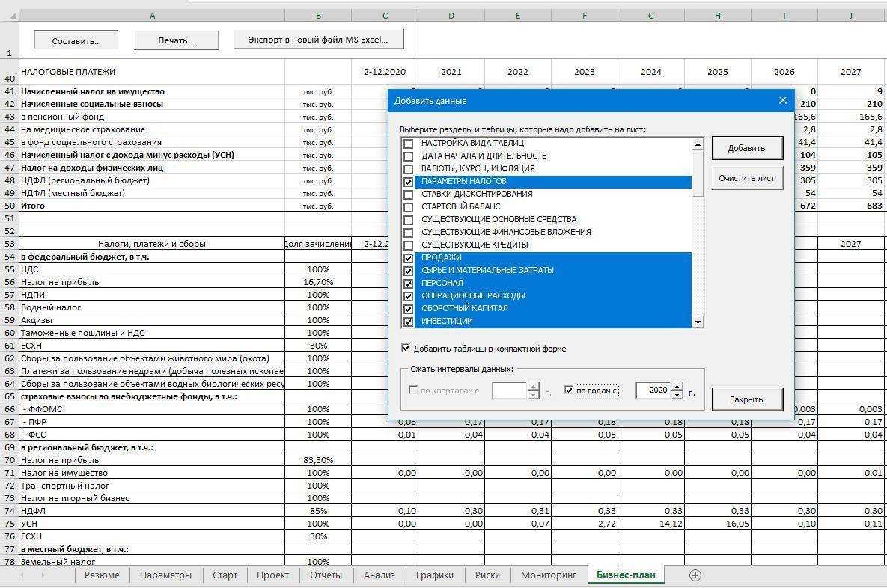
Task: Uncheck ОБОРОТНЫЙ КАПИТАЛ checkbox
Action: (x=409, y=309)
